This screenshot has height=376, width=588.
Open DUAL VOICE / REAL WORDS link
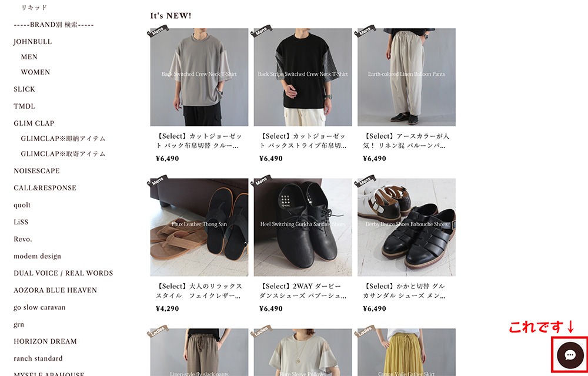coord(64,273)
